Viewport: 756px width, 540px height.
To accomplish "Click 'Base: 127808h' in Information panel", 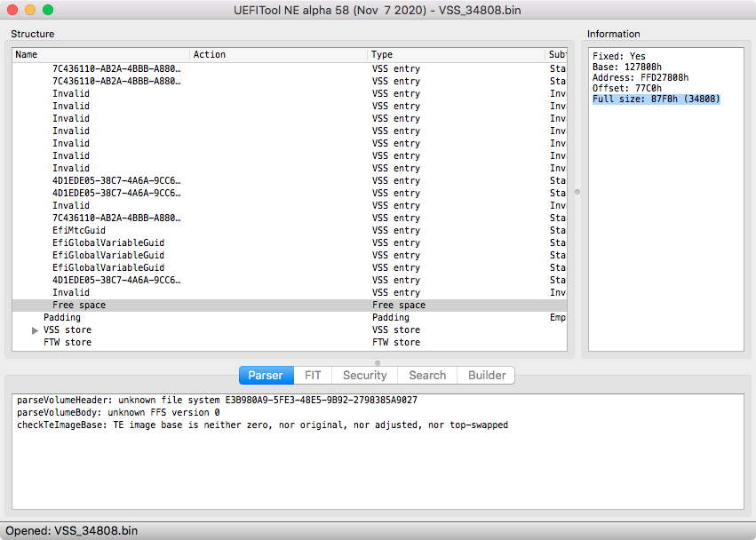I will coord(627,67).
